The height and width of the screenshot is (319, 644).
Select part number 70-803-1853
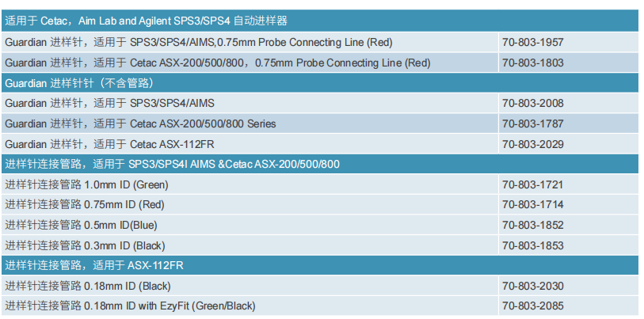[x=533, y=245]
